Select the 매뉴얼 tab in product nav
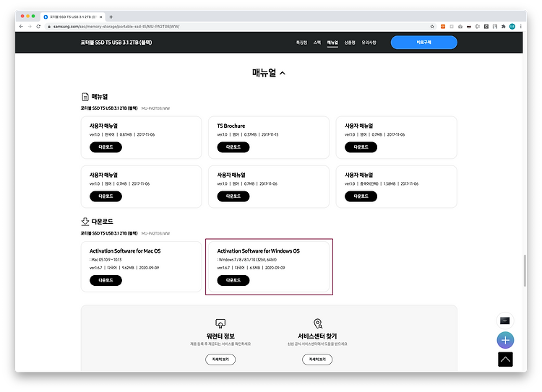Viewport: 542px width, 392px height. pos(332,43)
